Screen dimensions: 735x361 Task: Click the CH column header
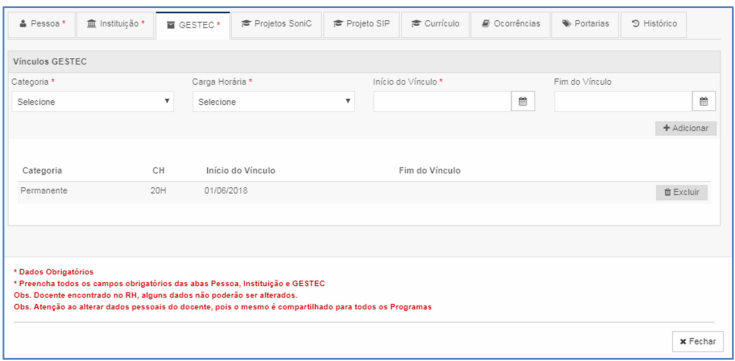coord(158,171)
